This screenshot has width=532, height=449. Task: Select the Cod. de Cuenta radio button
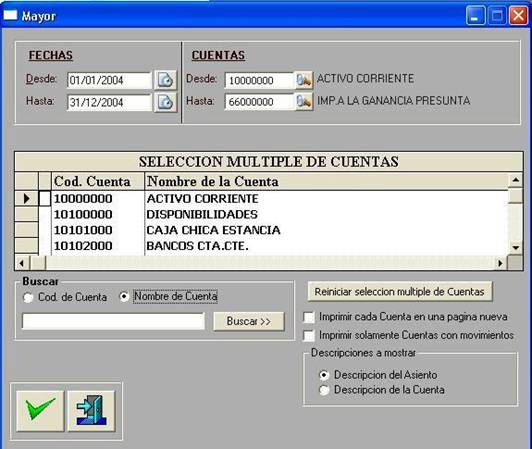(28, 298)
